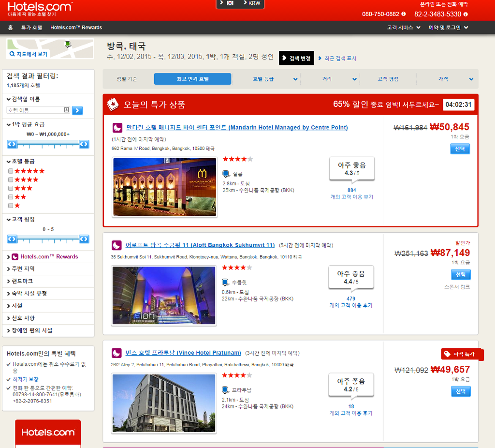The height and width of the screenshot is (448, 495).
Task: Click the green map pin marker
Action: pyautogui.click(x=68, y=44)
